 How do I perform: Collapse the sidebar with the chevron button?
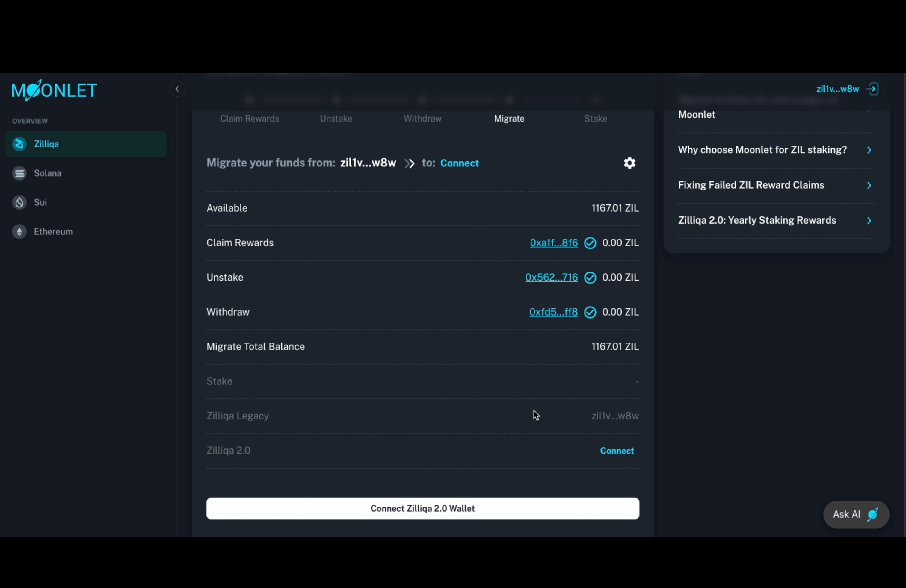[x=177, y=89]
